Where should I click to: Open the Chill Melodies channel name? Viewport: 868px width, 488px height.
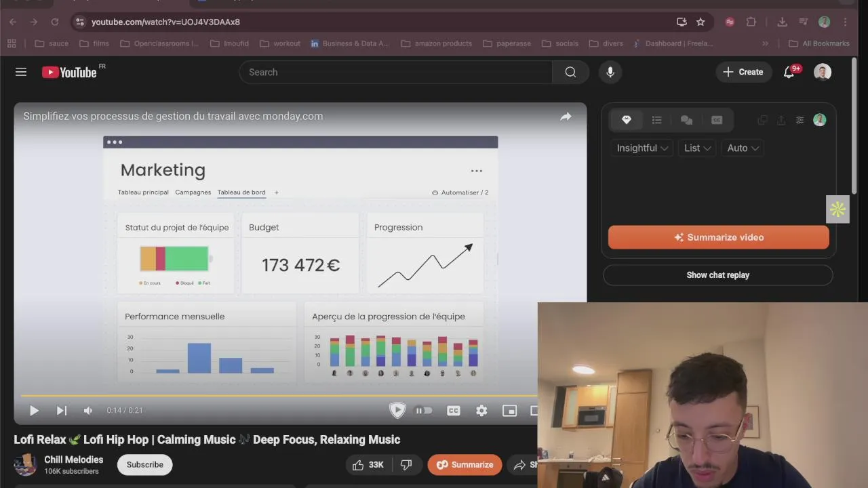74,460
